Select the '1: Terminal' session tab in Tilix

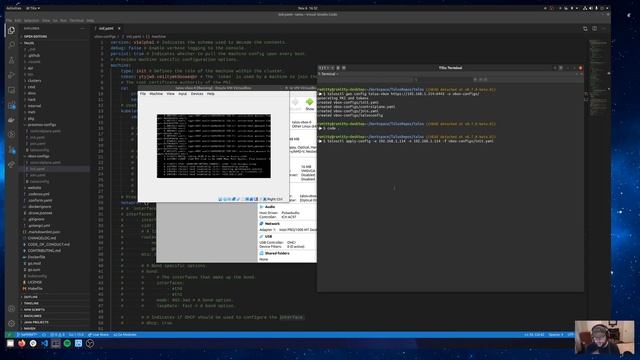point(328,74)
